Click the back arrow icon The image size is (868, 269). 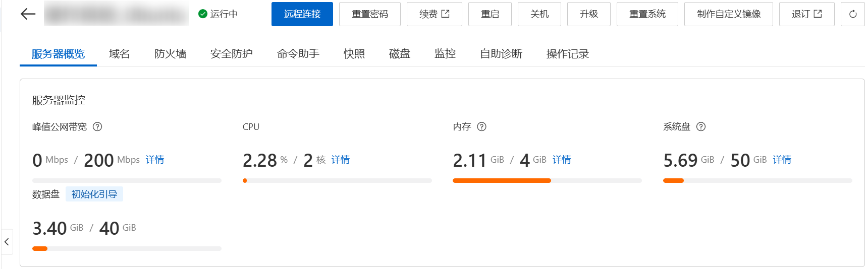coord(28,14)
